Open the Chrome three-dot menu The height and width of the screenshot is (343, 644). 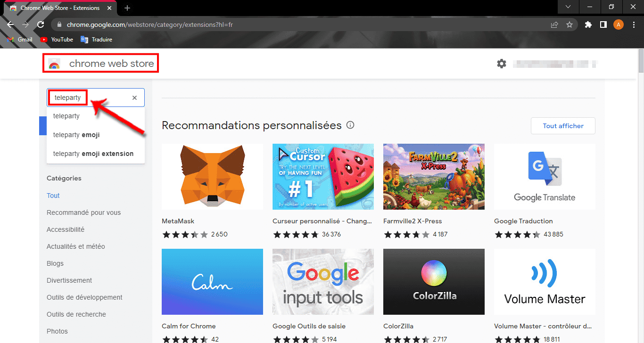(x=634, y=24)
